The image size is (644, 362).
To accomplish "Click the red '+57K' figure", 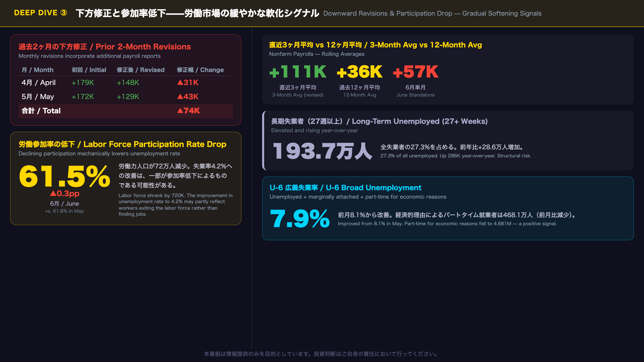I will [416, 71].
